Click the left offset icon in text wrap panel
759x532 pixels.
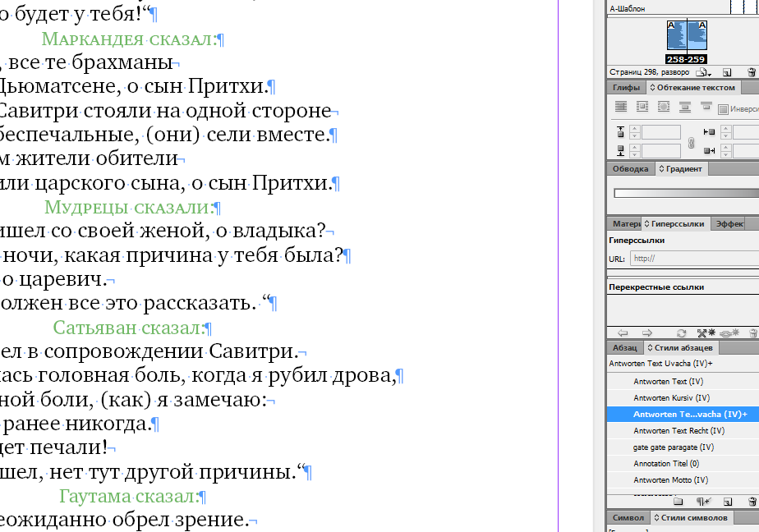[x=709, y=131]
